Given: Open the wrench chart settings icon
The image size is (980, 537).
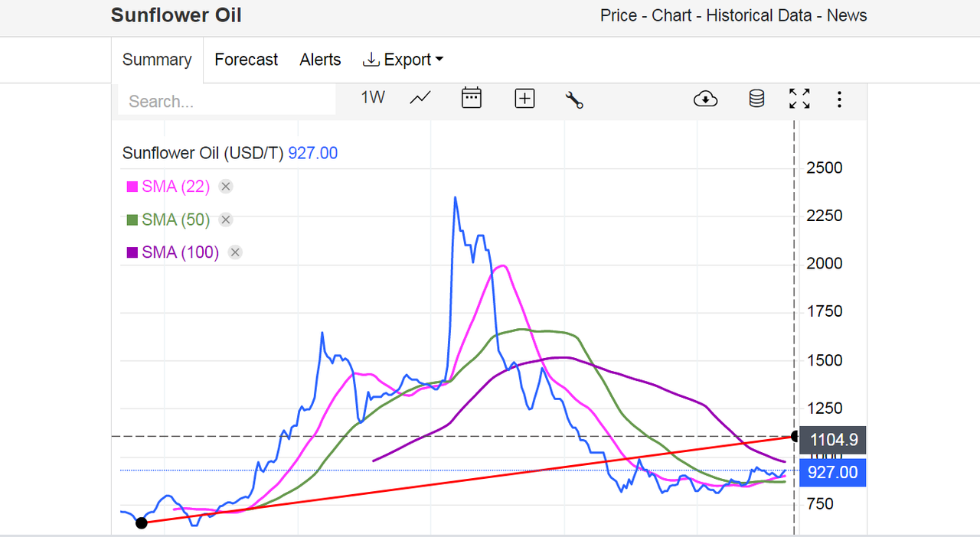Looking at the screenshot, I should 574,99.
